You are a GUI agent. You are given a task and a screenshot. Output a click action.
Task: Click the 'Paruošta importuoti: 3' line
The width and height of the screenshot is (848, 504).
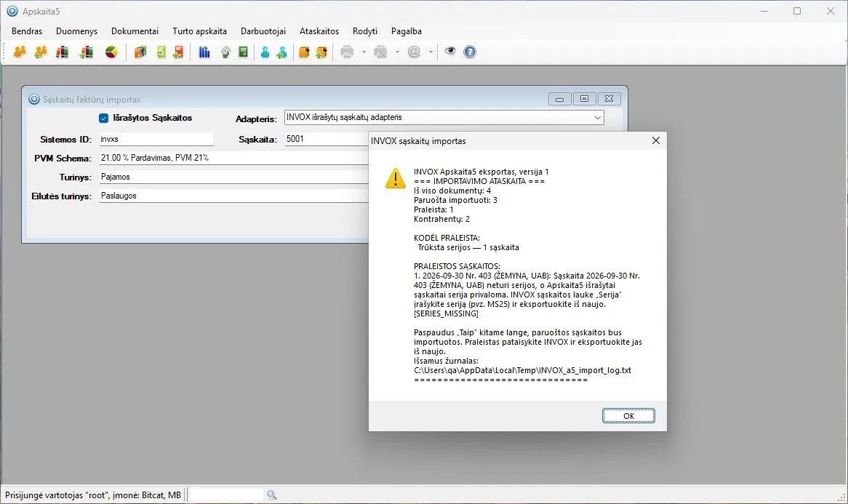click(455, 200)
